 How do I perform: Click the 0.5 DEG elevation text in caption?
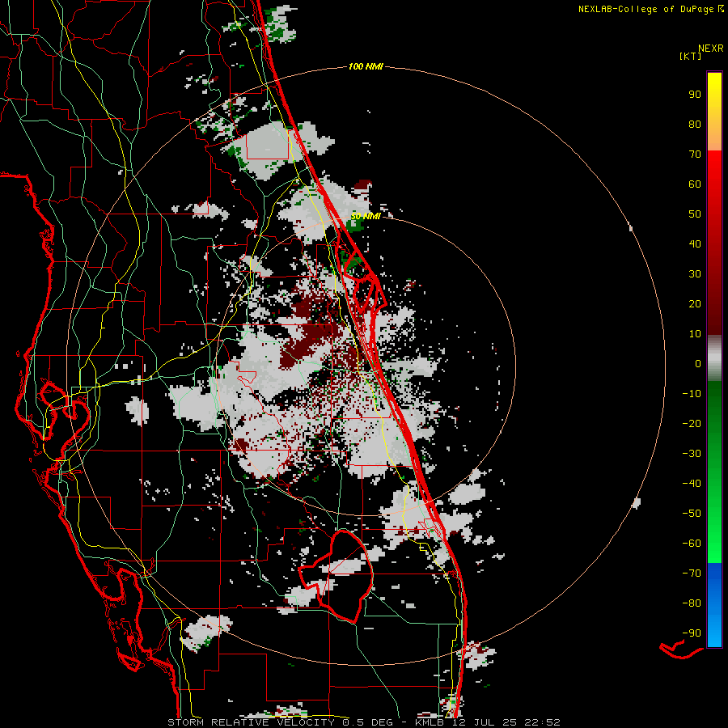tap(367, 722)
